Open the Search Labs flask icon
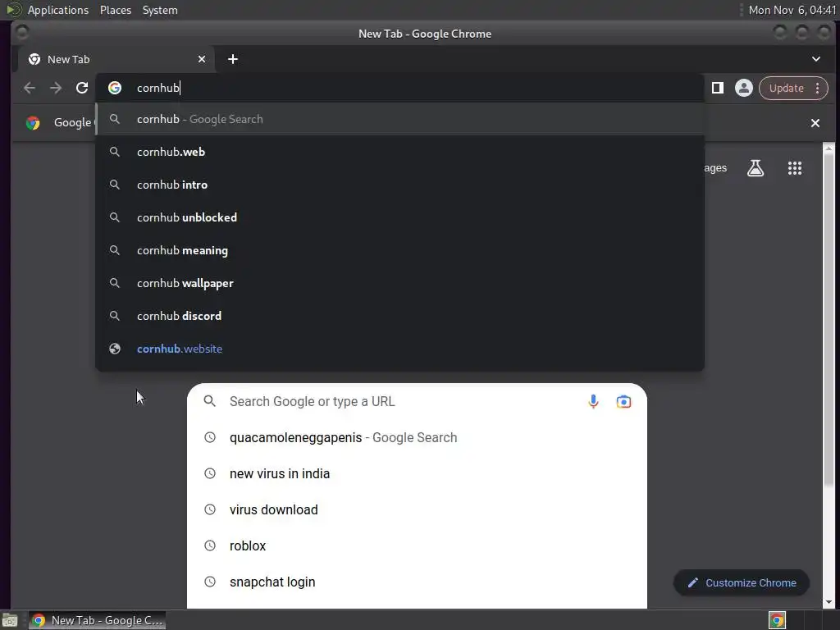Screen dimensions: 840x630 756,168
